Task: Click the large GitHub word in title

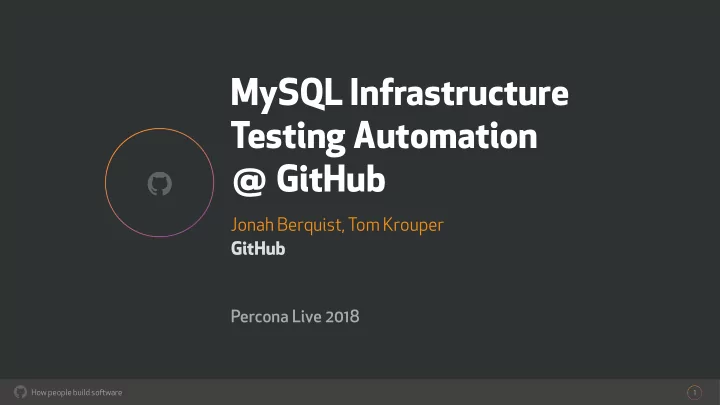Action: coord(331,179)
